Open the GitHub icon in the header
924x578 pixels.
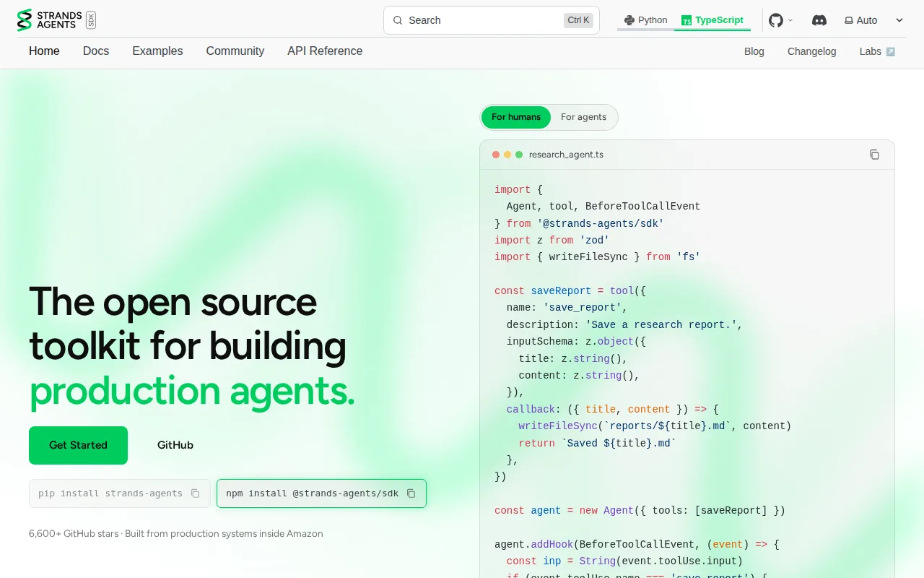point(776,20)
